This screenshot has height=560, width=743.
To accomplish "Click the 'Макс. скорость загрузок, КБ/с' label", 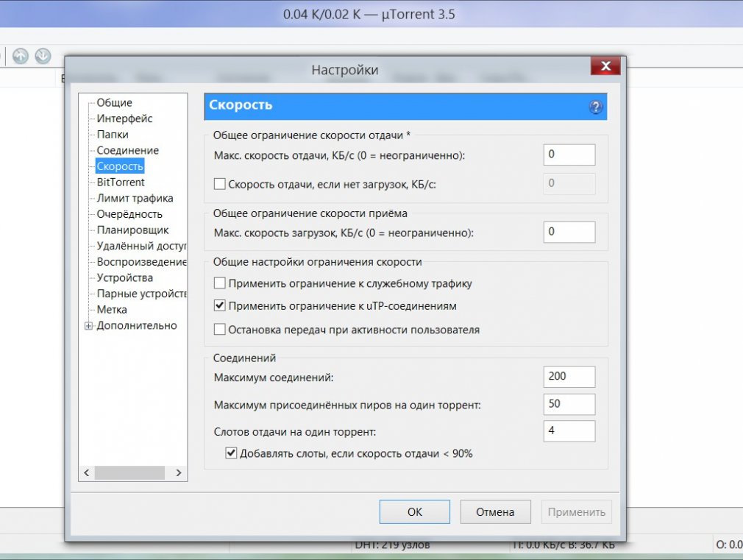I will pyautogui.click(x=344, y=233).
